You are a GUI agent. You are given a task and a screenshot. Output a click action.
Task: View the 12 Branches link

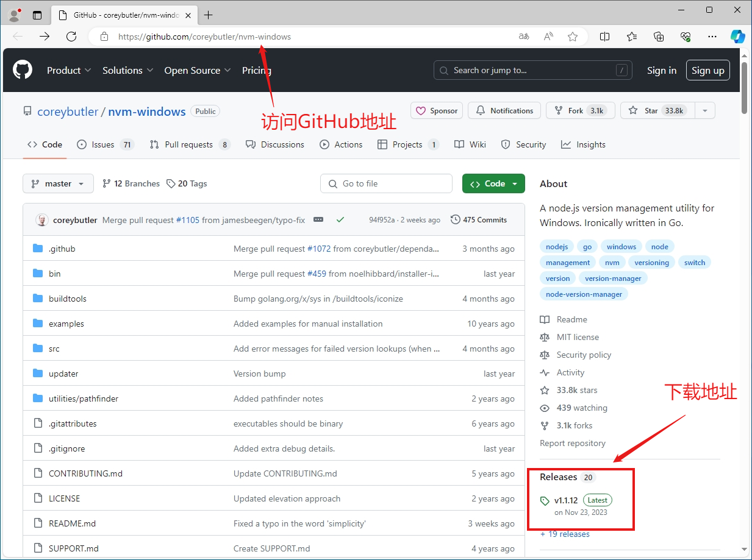pyautogui.click(x=131, y=183)
